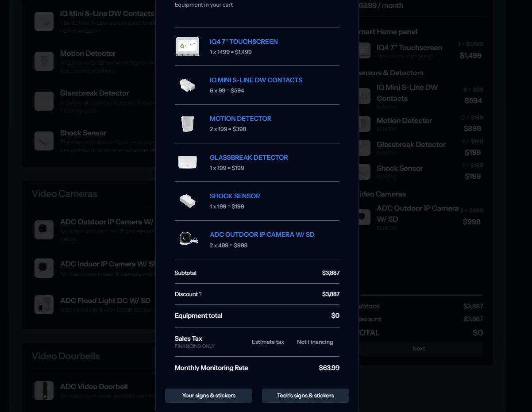
Task: Select the Motion Detector icon in the product list
Action: pyautogui.click(x=44, y=61)
